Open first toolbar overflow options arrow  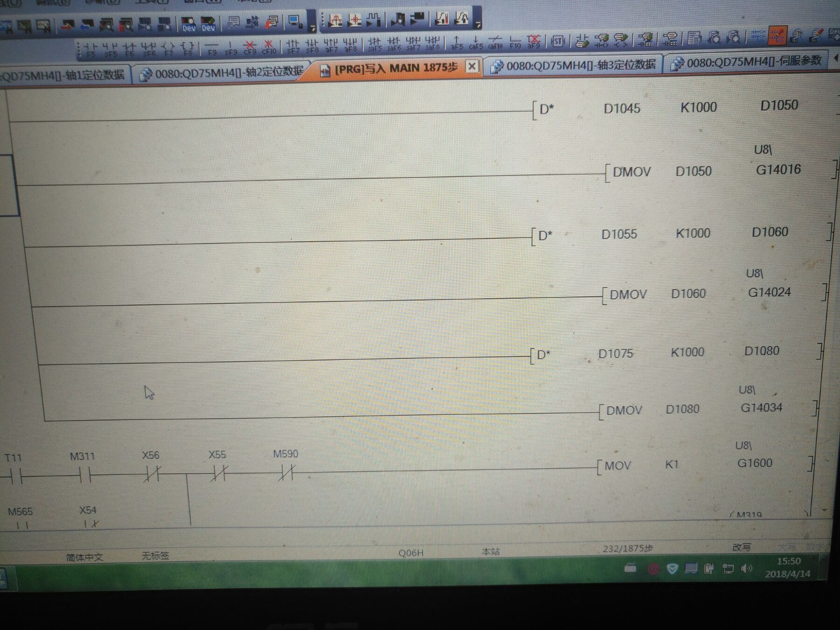pos(313,28)
